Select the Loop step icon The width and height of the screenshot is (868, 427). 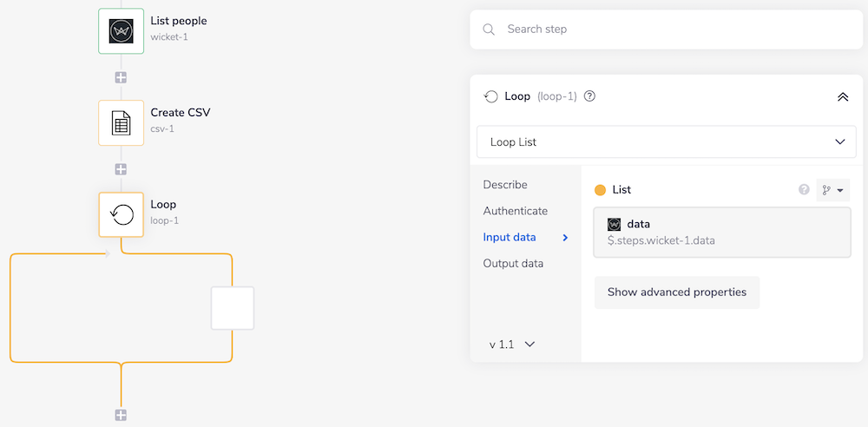tap(121, 214)
